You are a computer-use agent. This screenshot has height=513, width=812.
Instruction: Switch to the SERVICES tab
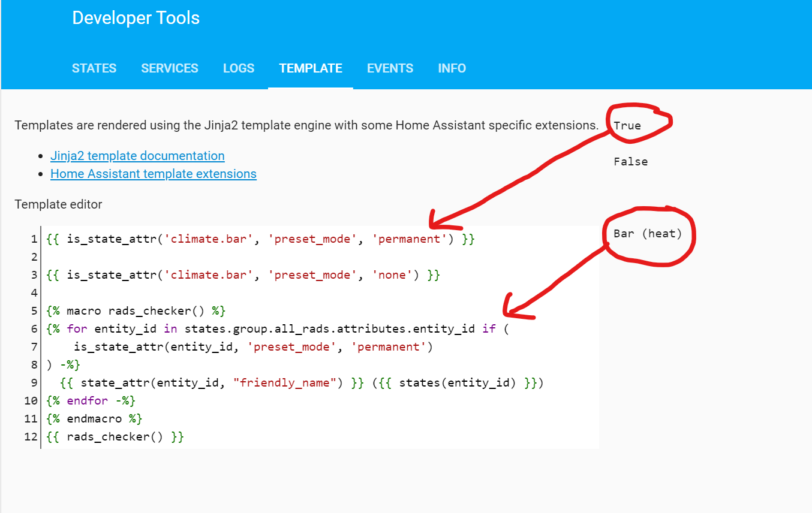tap(170, 68)
